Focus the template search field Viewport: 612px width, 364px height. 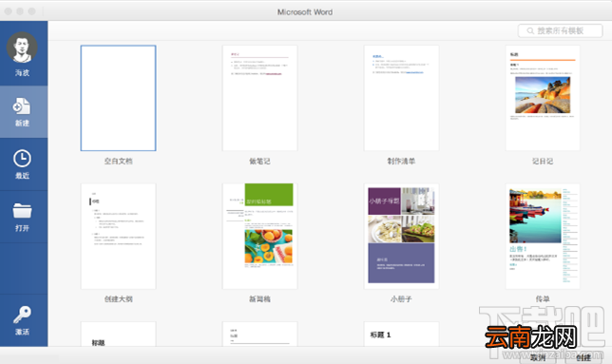tap(560, 30)
